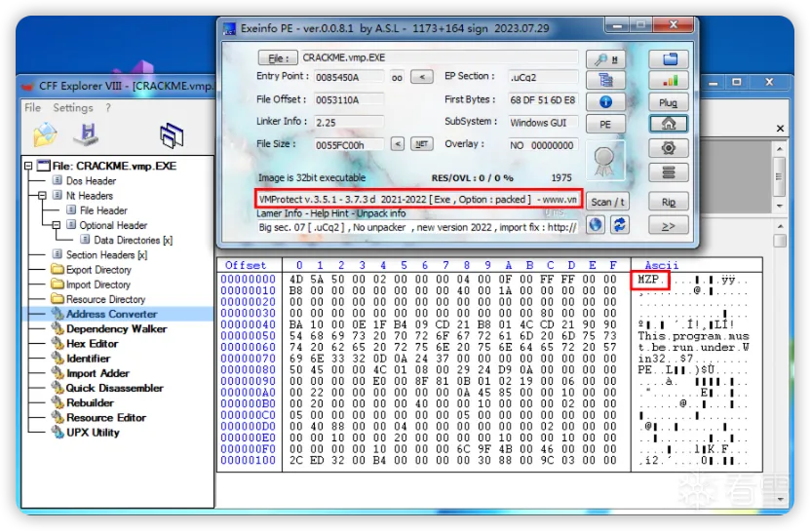Click the arrow button beside File Size

398,144
